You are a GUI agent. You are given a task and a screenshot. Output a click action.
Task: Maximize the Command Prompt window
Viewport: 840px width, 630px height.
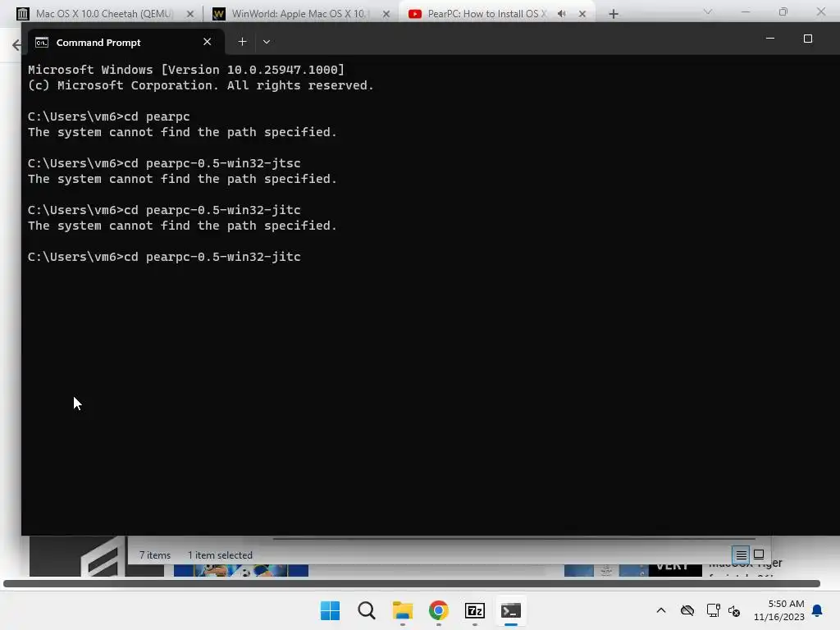click(x=808, y=39)
